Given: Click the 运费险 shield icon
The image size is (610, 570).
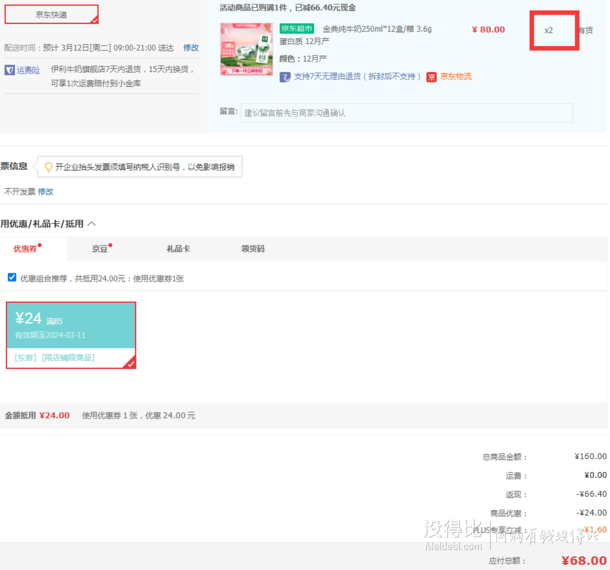Looking at the screenshot, I should [x=9, y=70].
